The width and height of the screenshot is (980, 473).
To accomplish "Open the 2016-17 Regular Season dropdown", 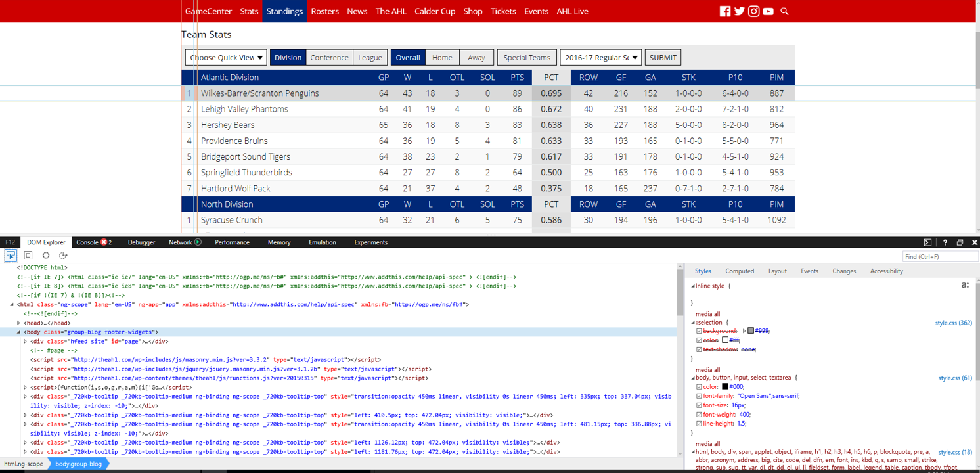I will click(601, 58).
